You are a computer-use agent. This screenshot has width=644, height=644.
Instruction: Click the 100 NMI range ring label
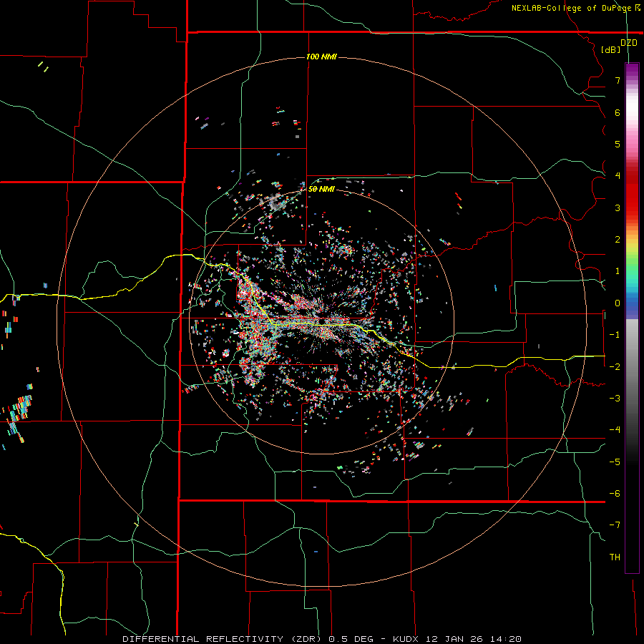[321, 57]
